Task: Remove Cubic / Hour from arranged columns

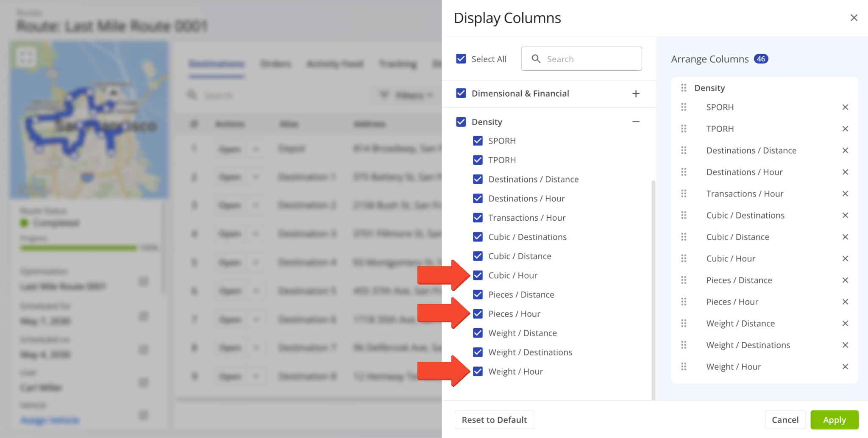Action: click(845, 258)
